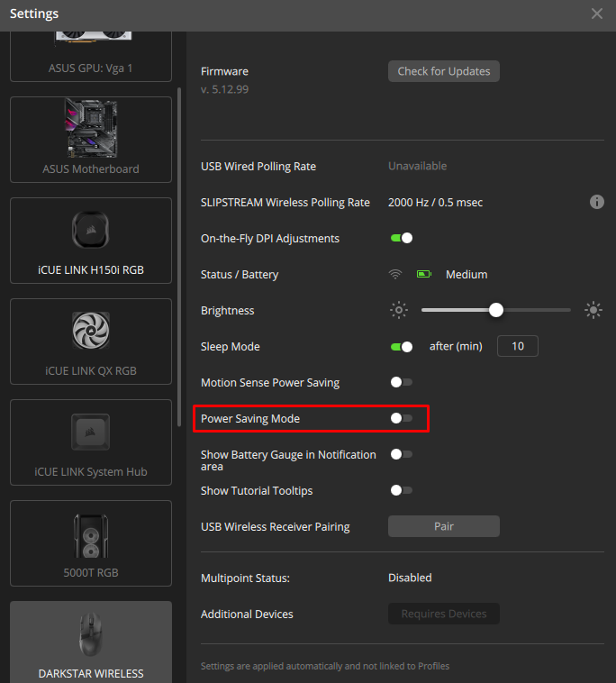The height and width of the screenshot is (683, 616).
Task: Toggle Show Battery Gauge in Notification area
Action: [x=402, y=454]
